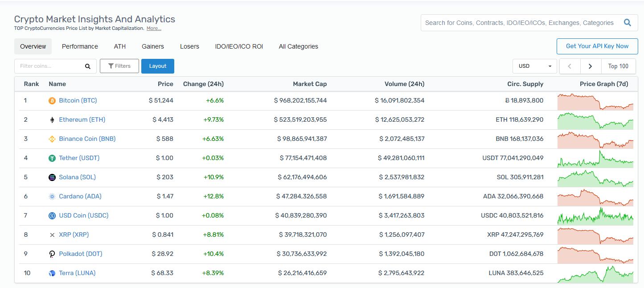Open the Polkadot (DOT) link
The width and height of the screenshot is (644, 288).
[x=81, y=254]
